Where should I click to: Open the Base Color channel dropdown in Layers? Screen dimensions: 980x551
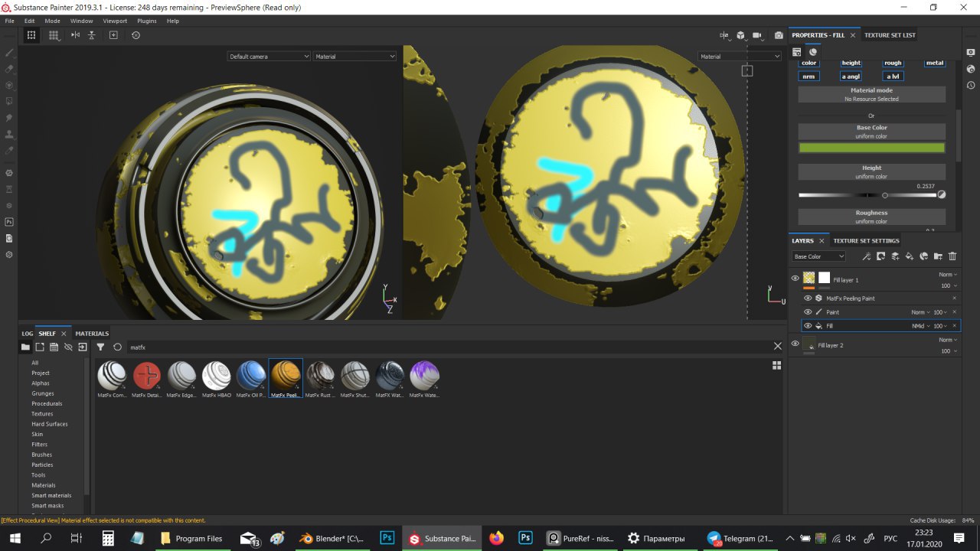[818, 256]
